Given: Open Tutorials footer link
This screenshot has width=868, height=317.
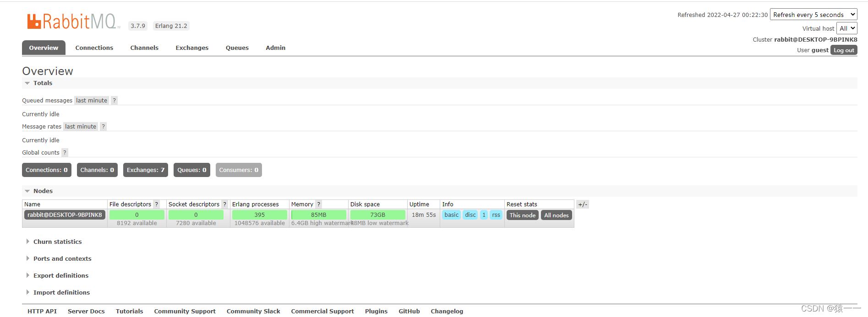Looking at the screenshot, I should click(130, 312).
